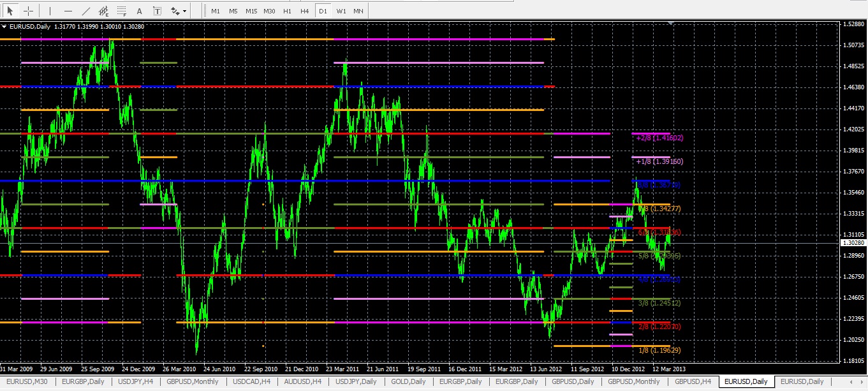Switch chart to MN monthly timeframe
Screen dimensions: 868x391
pos(358,11)
